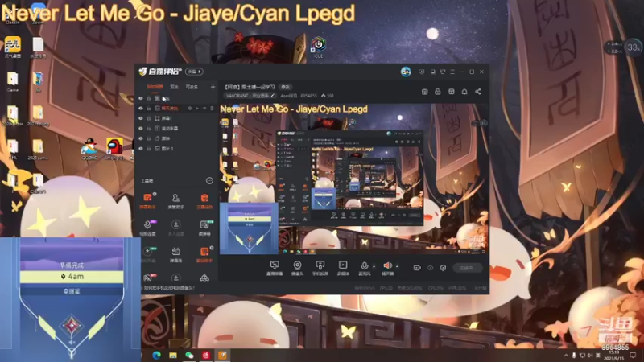
Task: Click the FPS:30 status bar entry
Action: coord(386,288)
